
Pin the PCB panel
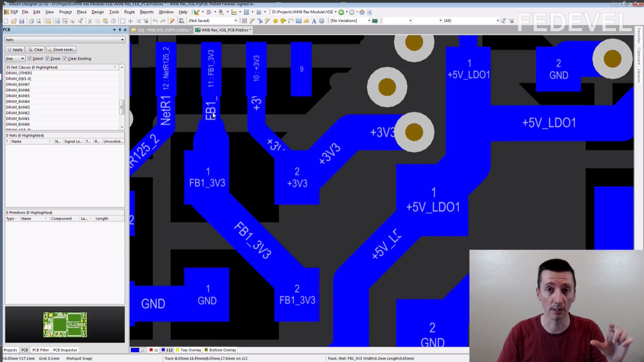pyautogui.click(x=120, y=30)
